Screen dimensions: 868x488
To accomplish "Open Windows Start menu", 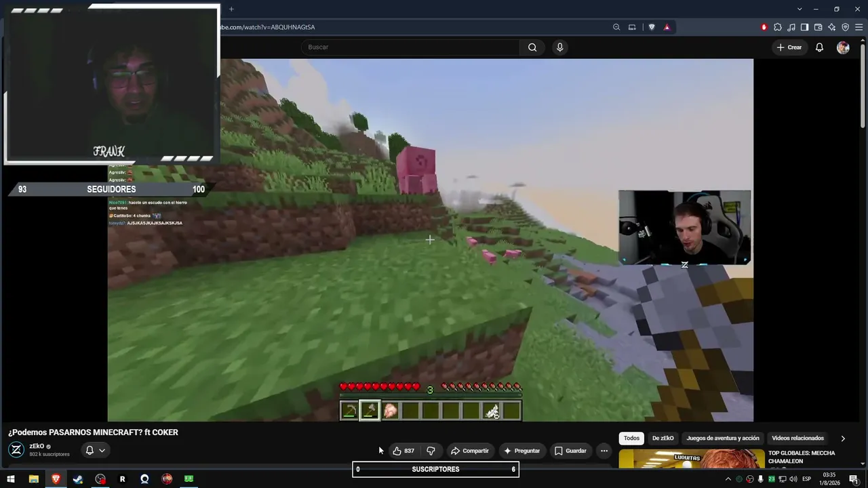I will coord(11,479).
